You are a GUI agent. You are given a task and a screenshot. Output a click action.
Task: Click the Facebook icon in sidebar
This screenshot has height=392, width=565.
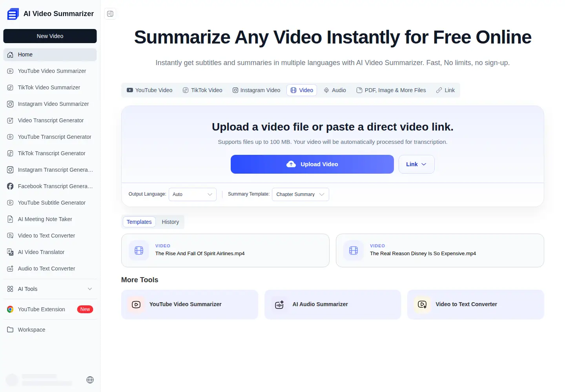pos(10,186)
